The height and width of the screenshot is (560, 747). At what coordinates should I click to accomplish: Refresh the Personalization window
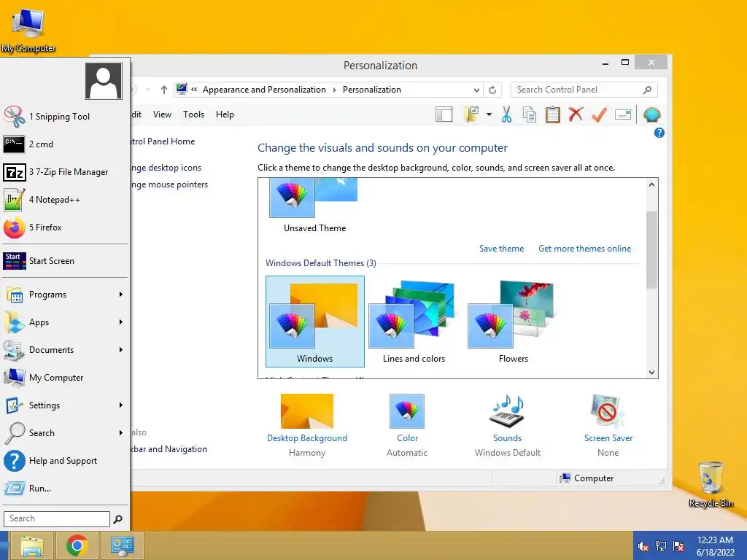[x=492, y=90]
